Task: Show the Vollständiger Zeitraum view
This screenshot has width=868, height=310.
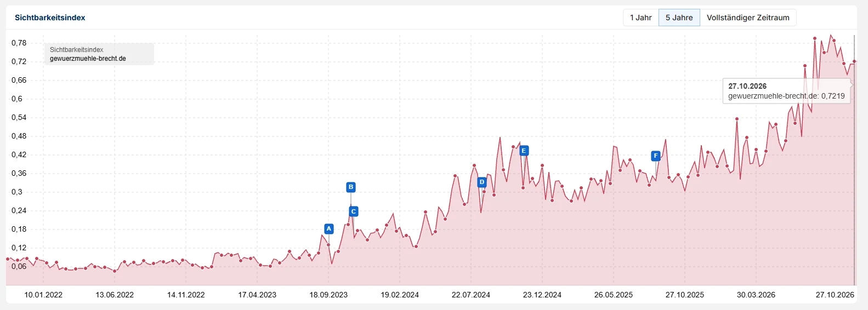Action: click(x=748, y=18)
